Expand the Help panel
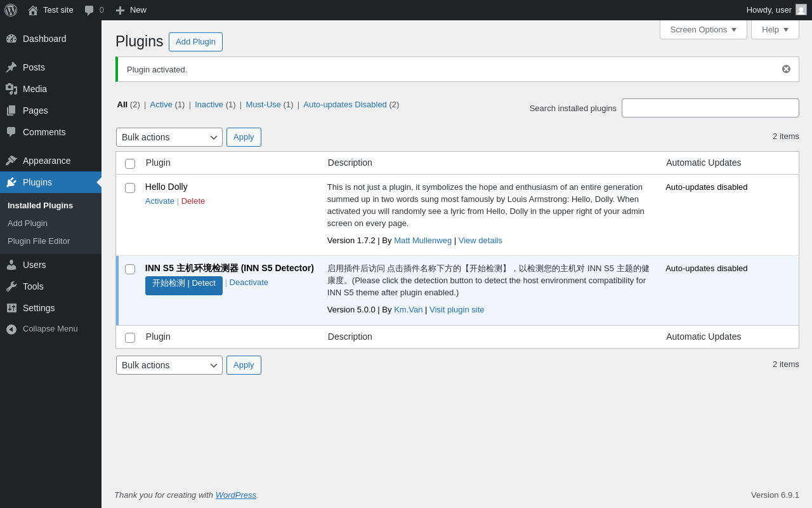Viewport: 812px width, 508px height. pyautogui.click(x=775, y=29)
